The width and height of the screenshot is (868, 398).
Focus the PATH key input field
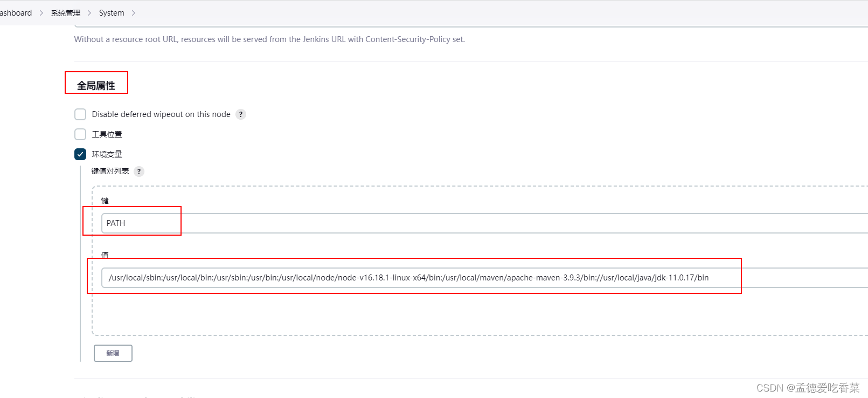484,223
